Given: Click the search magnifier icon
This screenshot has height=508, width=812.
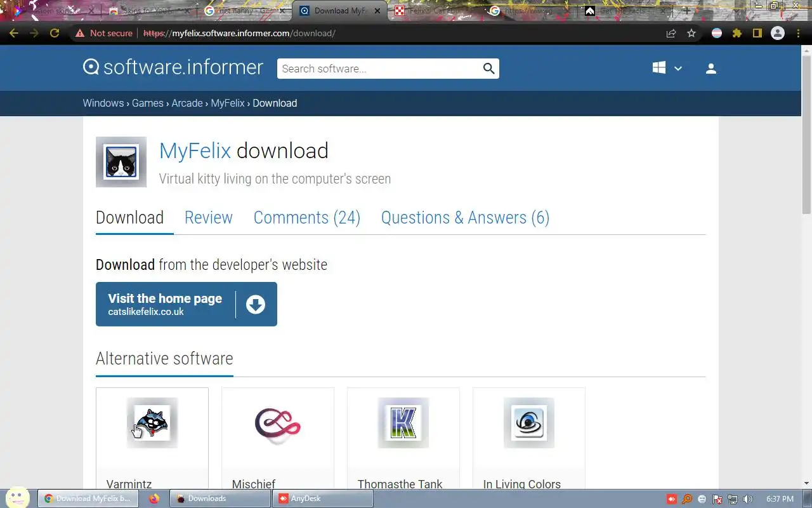Looking at the screenshot, I should point(488,69).
